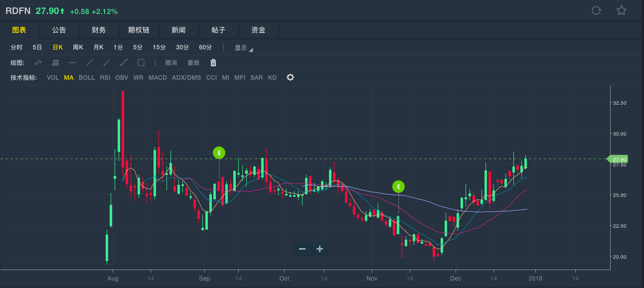The image size is (644, 288).
Task: Toggle the VOL indicator
Action: 53,78
